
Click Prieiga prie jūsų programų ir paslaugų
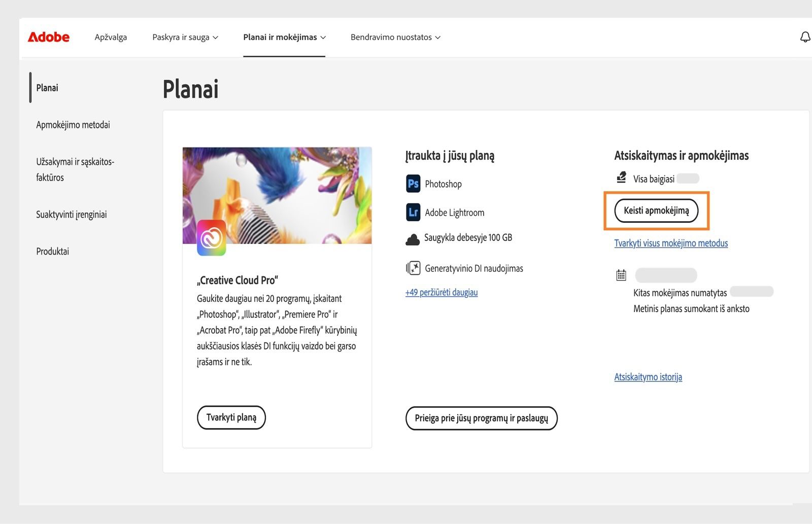[x=482, y=418]
